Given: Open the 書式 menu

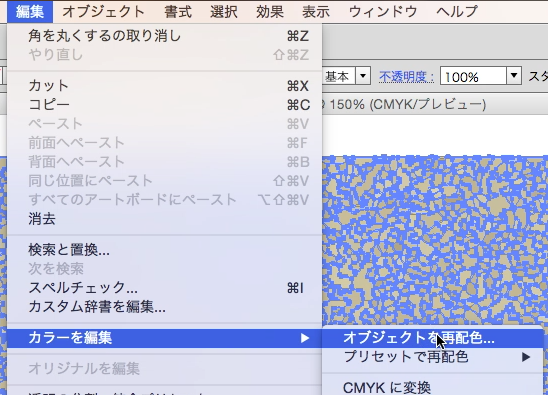Looking at the screenshot, I should coord(178,12).
